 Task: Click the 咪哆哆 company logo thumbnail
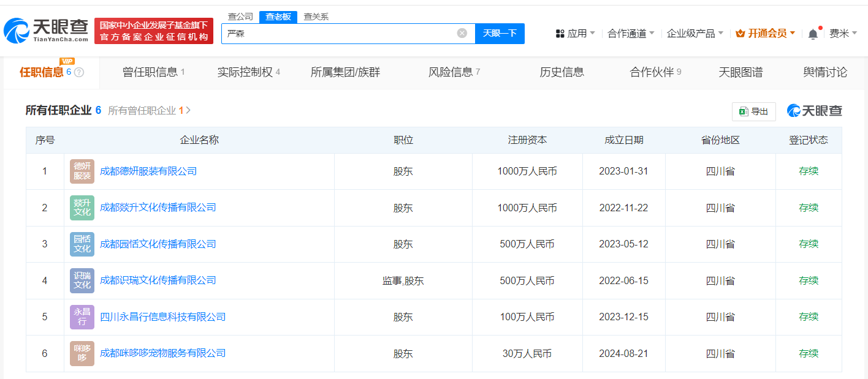[x=82, y=353]
